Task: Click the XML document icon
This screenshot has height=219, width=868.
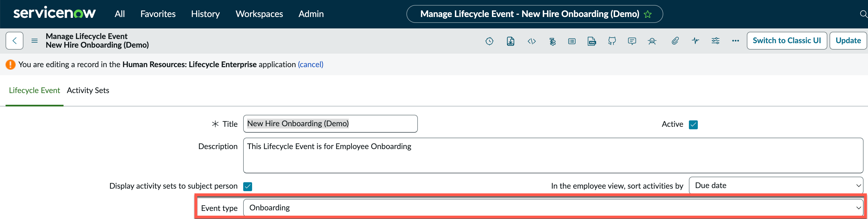Action: click(x=592, y=41)
